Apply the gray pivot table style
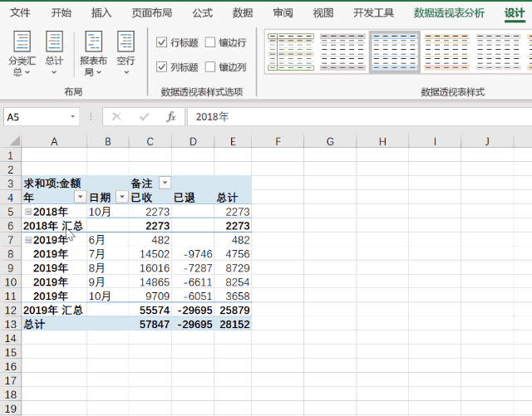 click(x=342, y=51)
